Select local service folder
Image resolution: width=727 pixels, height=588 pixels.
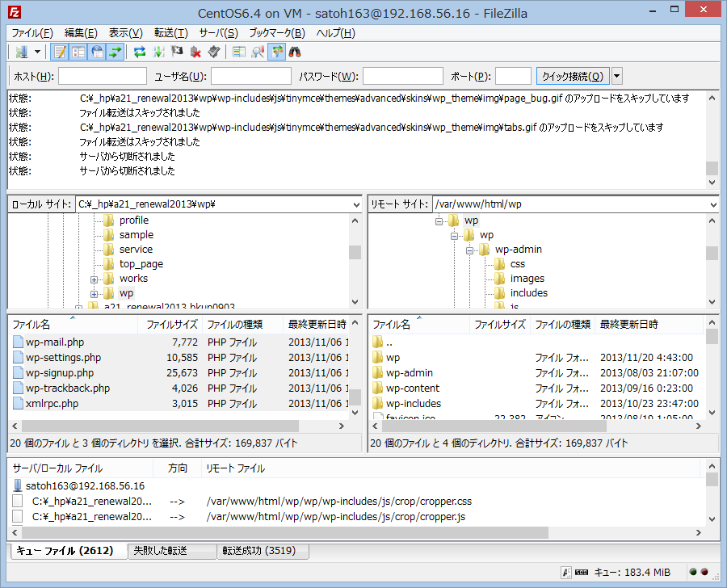(x=136, y=250)
